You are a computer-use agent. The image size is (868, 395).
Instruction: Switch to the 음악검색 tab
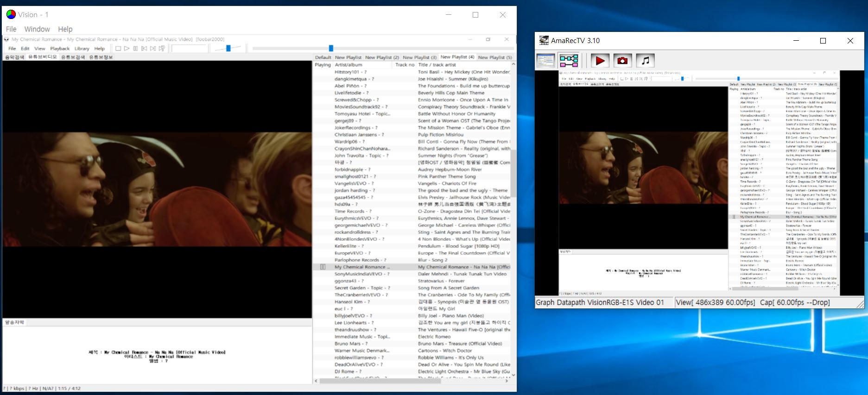14,57
